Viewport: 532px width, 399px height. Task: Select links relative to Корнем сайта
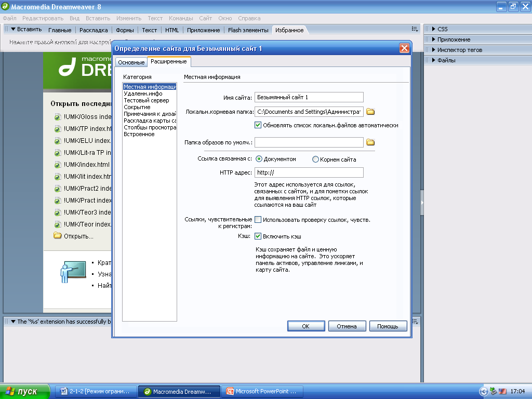pos(315,159)
